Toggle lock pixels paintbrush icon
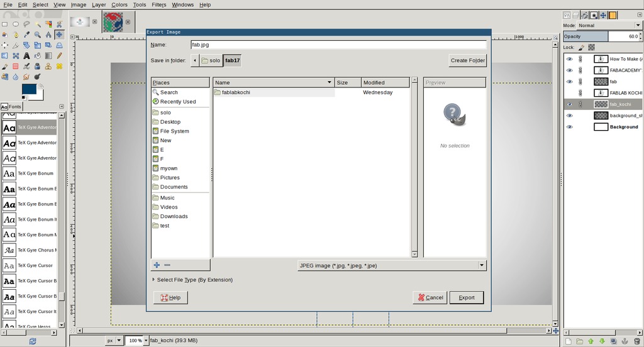This screenshot has width=644, height=347. [x=581, y=48]
